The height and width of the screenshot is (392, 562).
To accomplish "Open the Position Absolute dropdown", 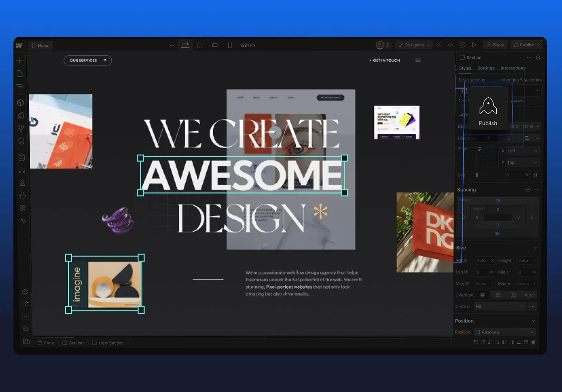I will (x=505, y=332).
